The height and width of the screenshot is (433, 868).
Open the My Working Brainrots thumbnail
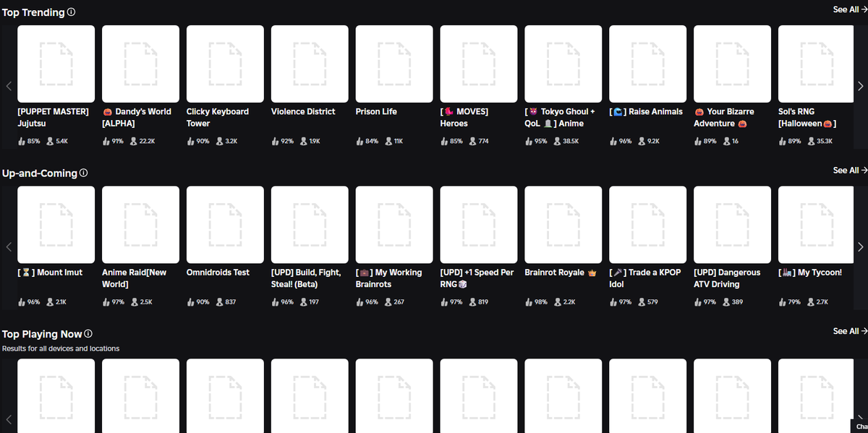[x=394, y=225]
